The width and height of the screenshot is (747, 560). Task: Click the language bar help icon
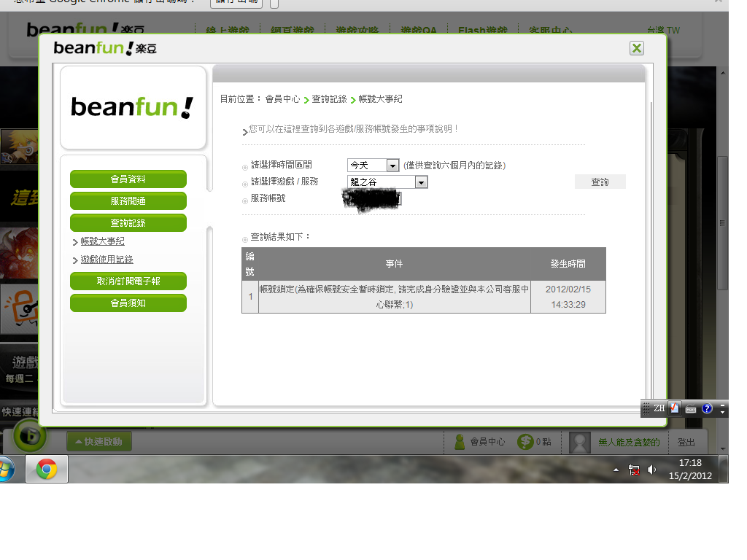707,408
